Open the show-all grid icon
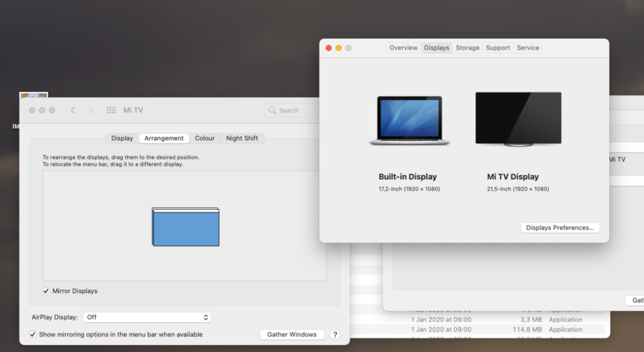 coord(111,110)
